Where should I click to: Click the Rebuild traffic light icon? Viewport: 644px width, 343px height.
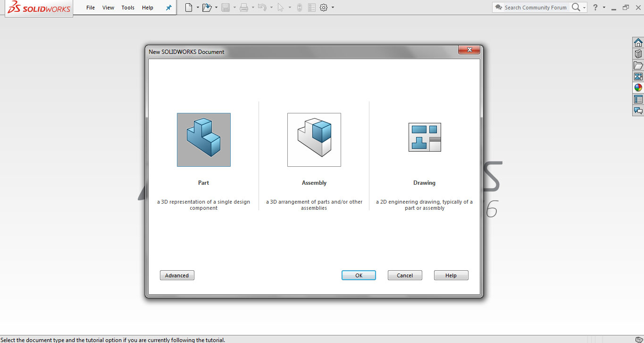[300, 8]
